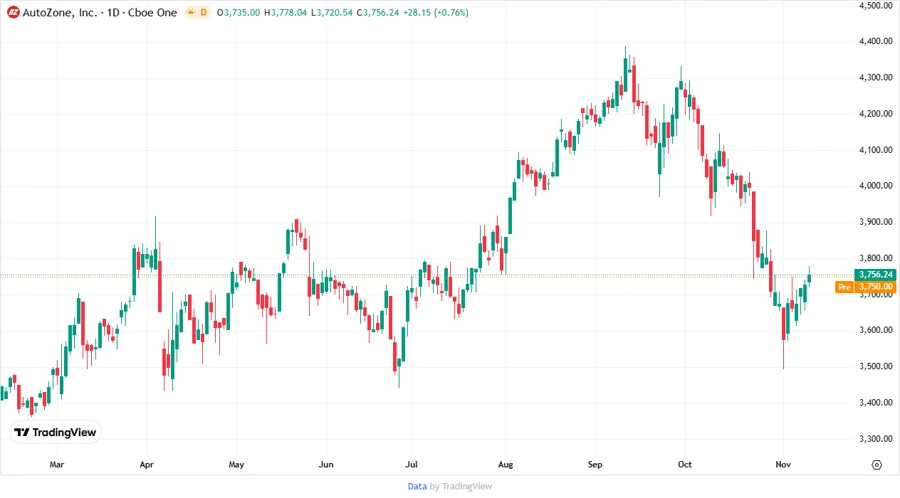
Task: Click the 3,800.00 price axis label
Action: coord(876,258)
